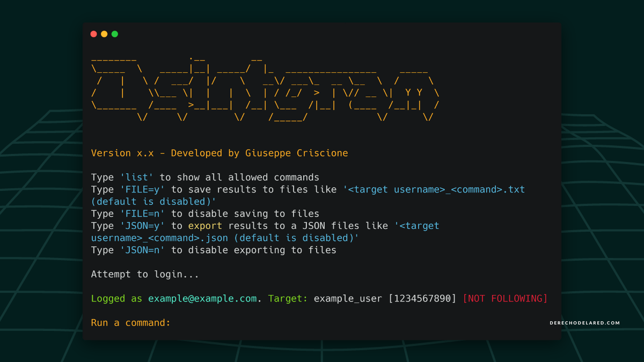
Task: Click the example_user target username
Action: 348,299
